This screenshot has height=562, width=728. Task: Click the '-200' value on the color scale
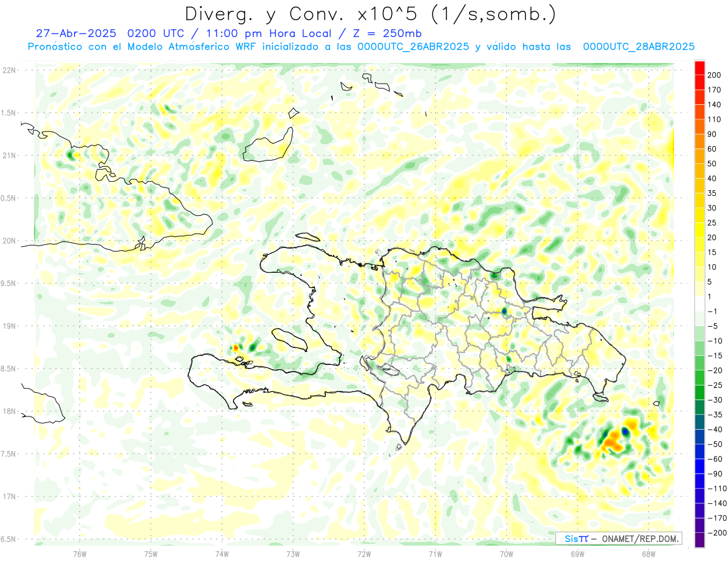pos(716,533)
